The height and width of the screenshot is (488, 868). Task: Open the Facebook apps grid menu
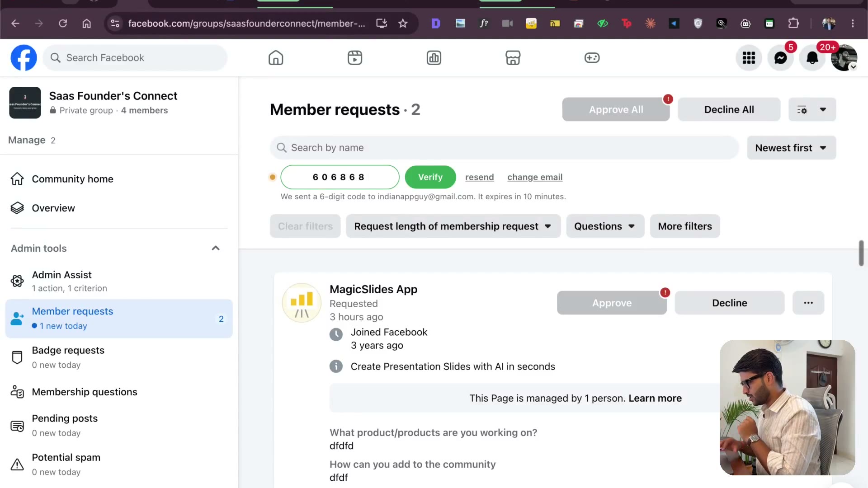click(749, 58)
